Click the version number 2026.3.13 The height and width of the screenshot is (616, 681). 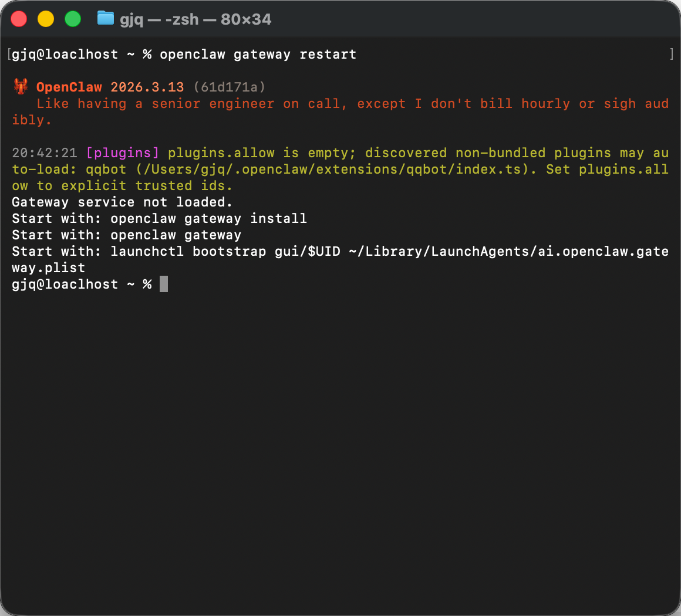[147, 87]
